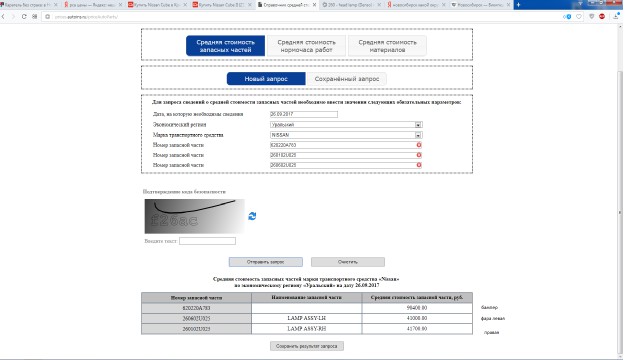Focus the captcha text input field
Viewport: 640px width, 360px height.
(x=207, y=241)
